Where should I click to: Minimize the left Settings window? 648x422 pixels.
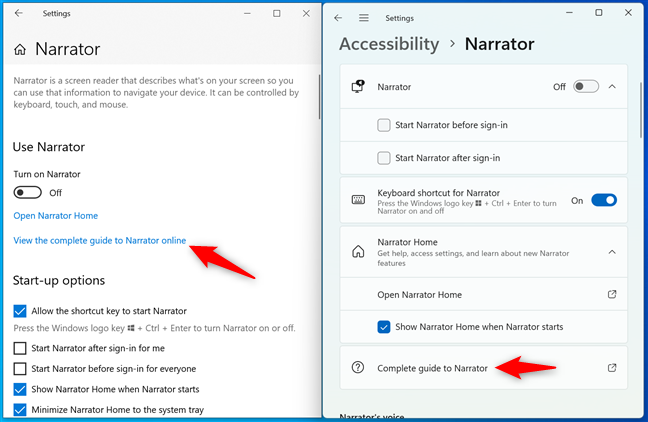247,13
